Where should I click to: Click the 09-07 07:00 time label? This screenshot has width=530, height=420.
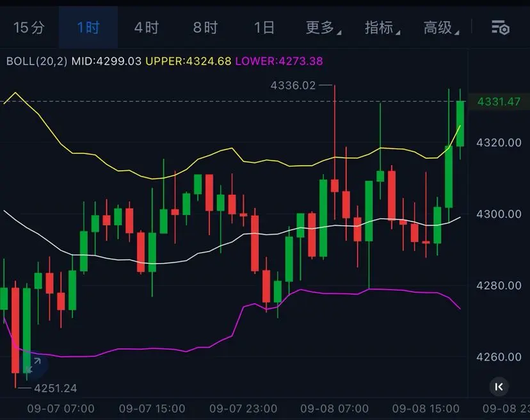coord(61,409)
